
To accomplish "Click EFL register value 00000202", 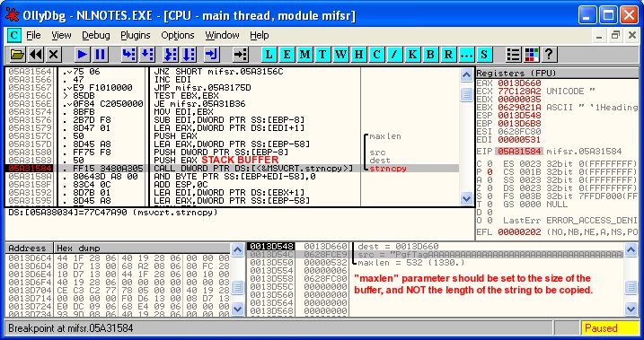I will point(519,232).
